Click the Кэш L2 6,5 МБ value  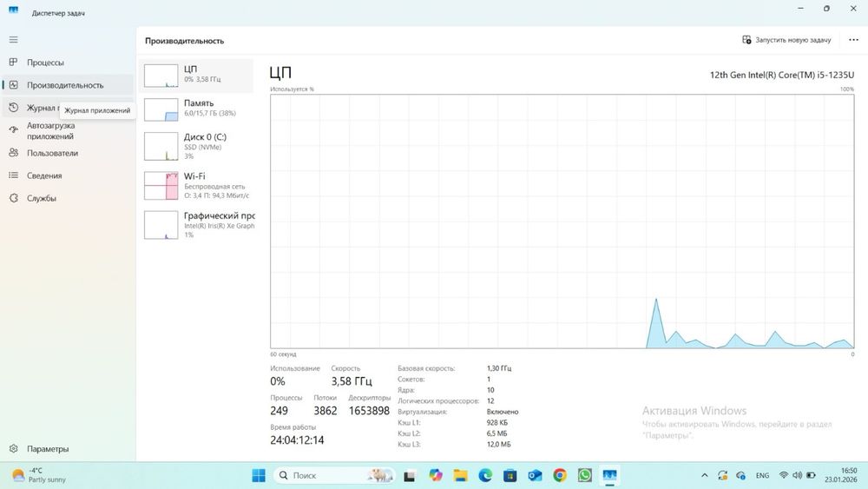496,433
